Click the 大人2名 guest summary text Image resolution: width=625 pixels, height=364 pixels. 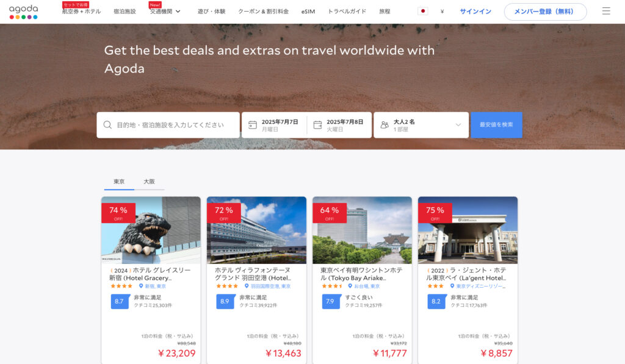click(404, 122)
